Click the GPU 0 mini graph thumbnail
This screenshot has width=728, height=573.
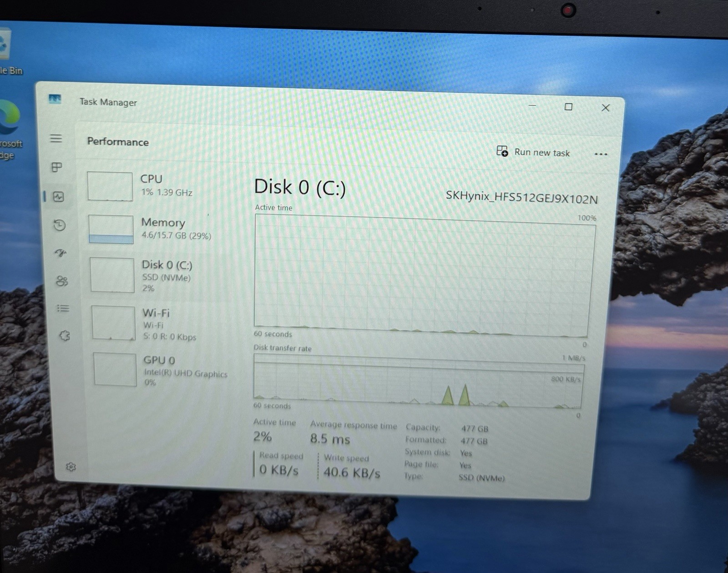point(115,369)
